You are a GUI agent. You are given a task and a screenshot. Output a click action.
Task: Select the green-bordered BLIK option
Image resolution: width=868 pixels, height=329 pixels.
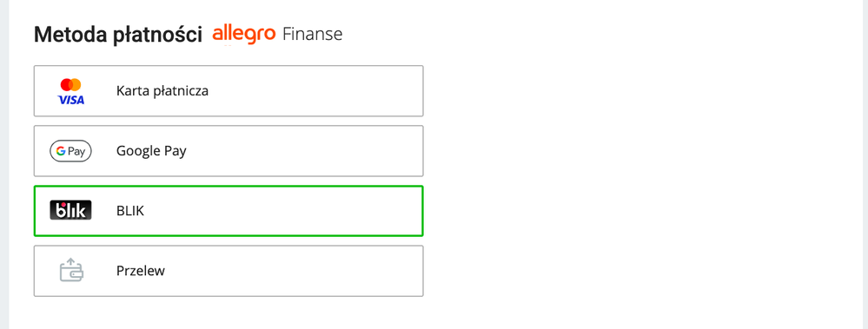click(x=229, y=211)
